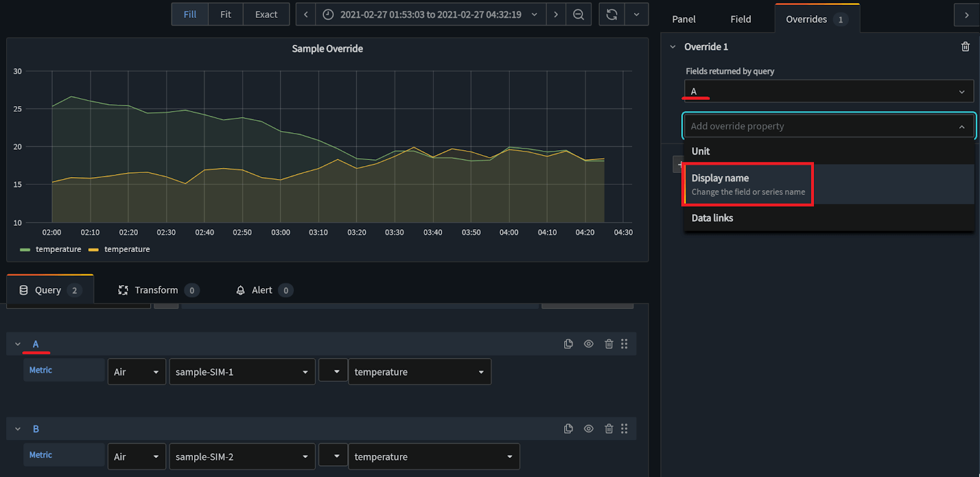Open sample-SIM-1 device dropdown
The image size is (980, 477).
[x=242, y=372]
